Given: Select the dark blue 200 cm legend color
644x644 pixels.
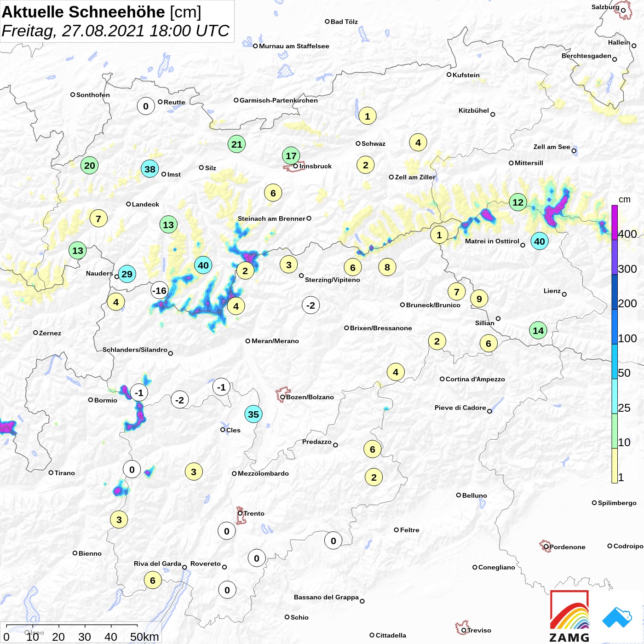Looking at the screenshot, I should [x=615, y=292].
